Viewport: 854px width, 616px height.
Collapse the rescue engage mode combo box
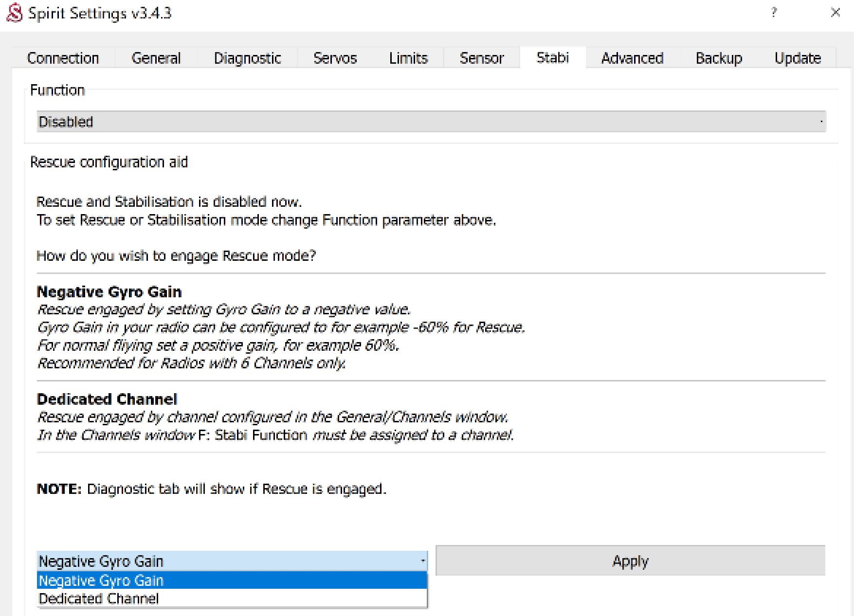point(232,561)
